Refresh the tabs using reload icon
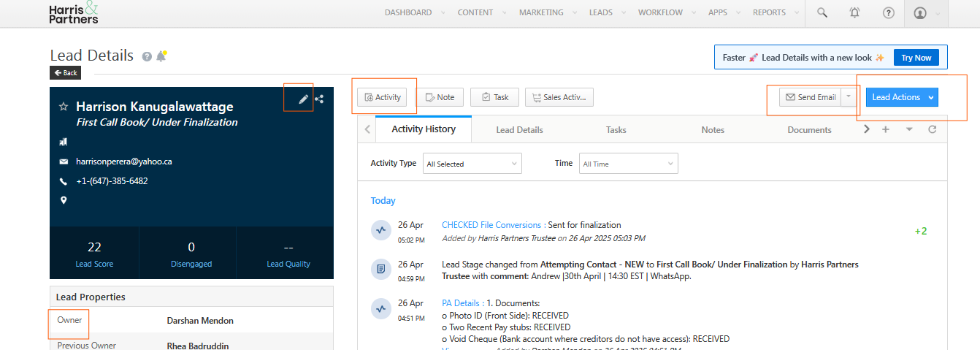Image resolution: width=980 pixels, height=350 pixels. tap(932, 129)
